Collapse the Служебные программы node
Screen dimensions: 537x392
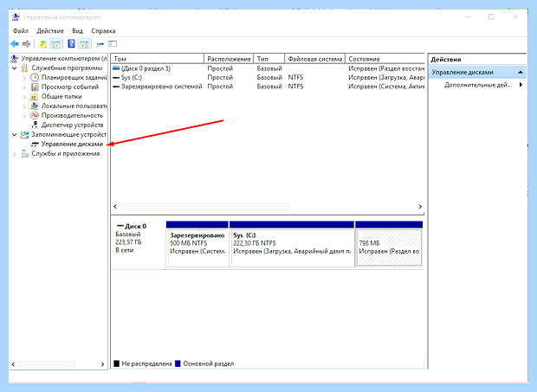point(15,68)
